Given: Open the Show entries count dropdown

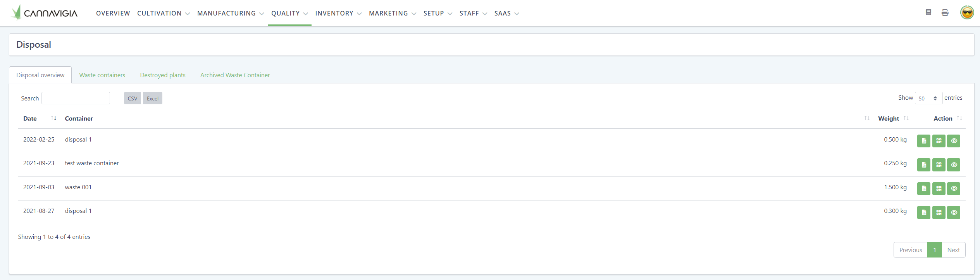Looking at the screenshot, I should click(x=928, y=99).
